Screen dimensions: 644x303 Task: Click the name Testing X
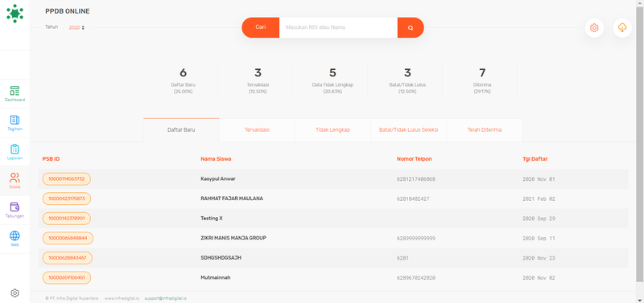pos(212,219)
